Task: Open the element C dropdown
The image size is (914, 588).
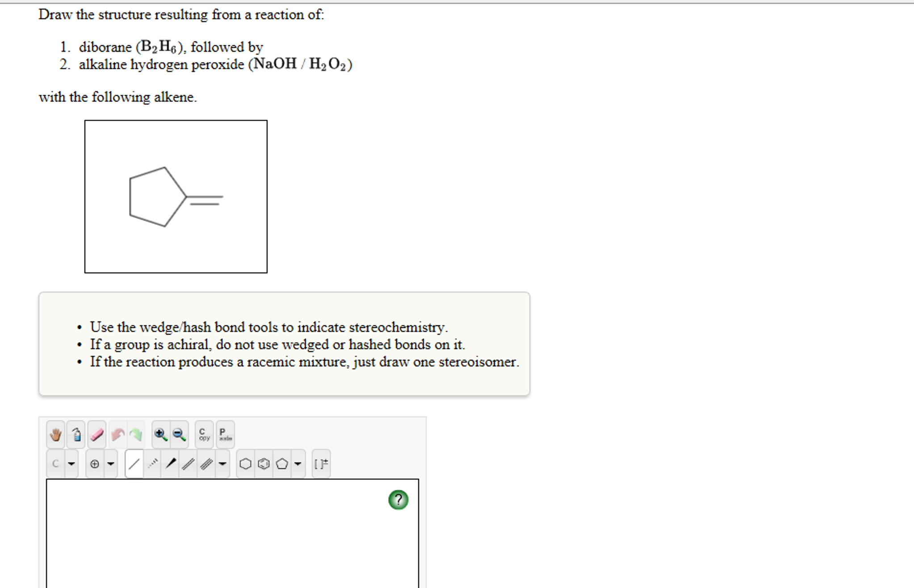Action: [71, 464]
